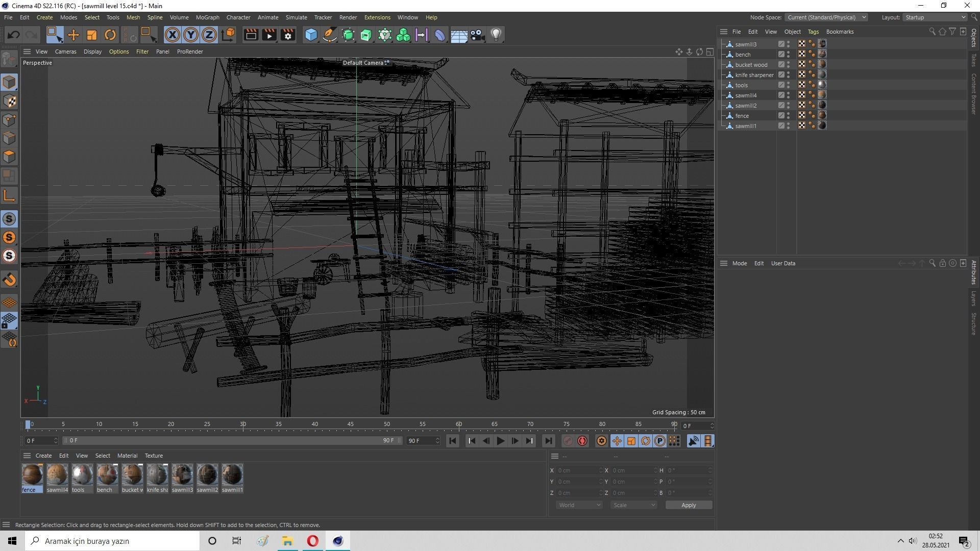This screenshot has width=980, height=551.
Task: Toggle the Z axis lock
Action: [x=209, y=35]
